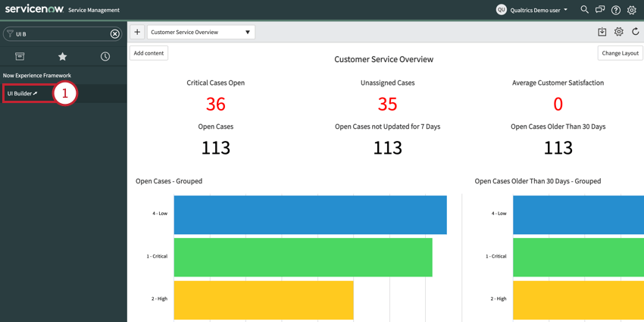The width and height of the screenshot is (644, 322).
Task: Open the system settings gear in header
Action: (632, 10)
